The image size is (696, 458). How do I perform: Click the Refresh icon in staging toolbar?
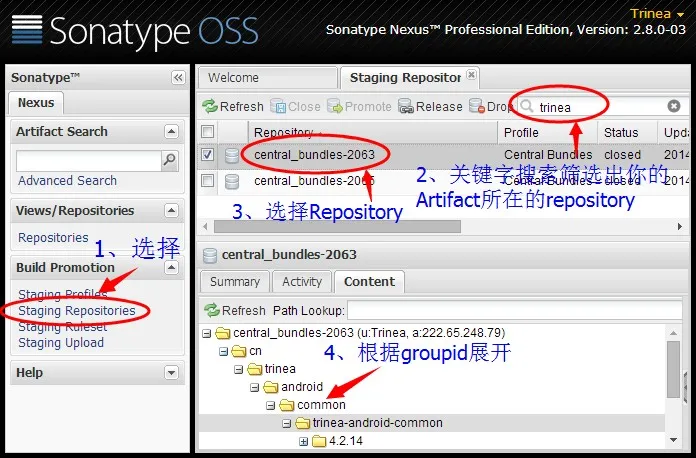(209, 107)
